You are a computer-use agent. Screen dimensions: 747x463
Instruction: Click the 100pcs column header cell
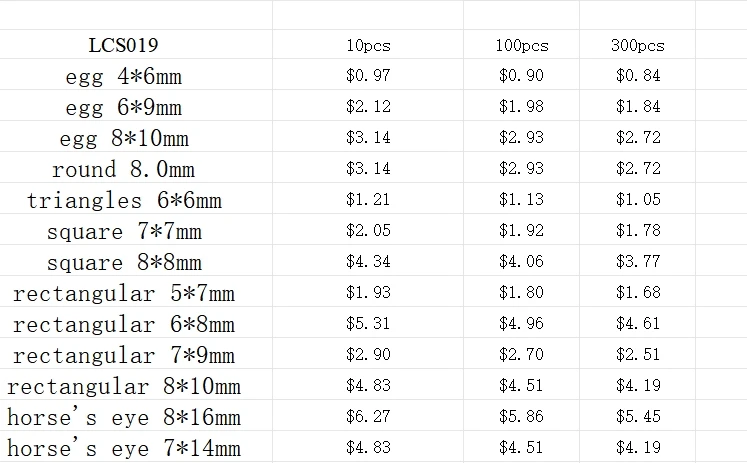coord(522,46)
